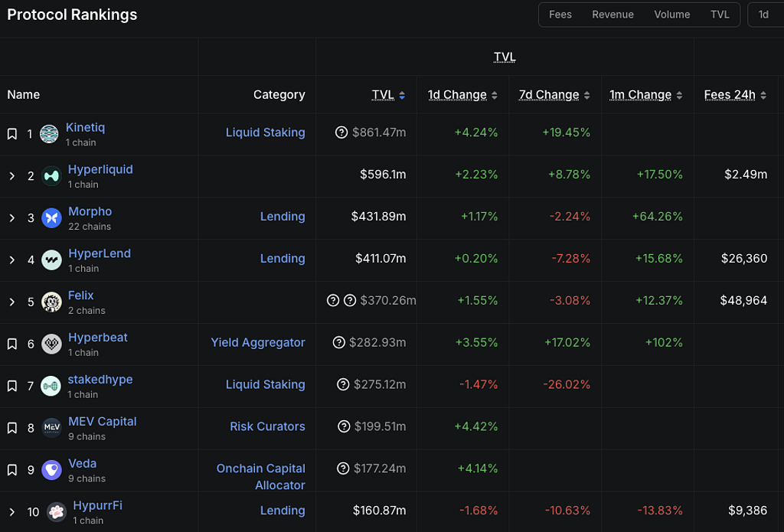The image size is (784, 532).
Task: Click the HypurrFi logo icon
Action: click(x=56, y=512)
